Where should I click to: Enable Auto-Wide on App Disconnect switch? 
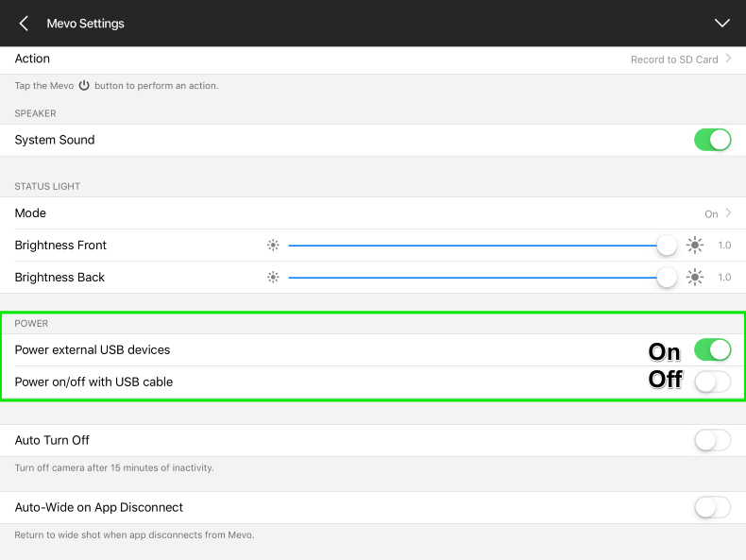(712, 508)
